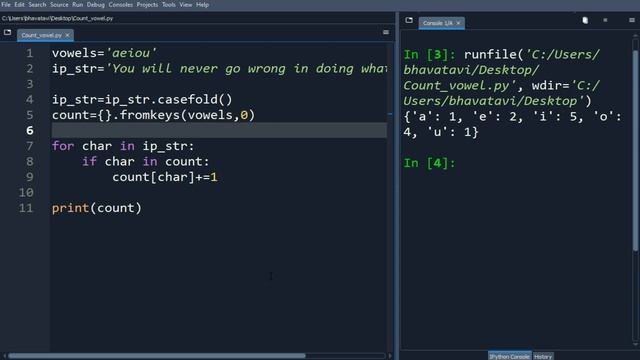The width and height of the screenshot is (640, 360).
Task: Click the 'if' keyword on line 8
Action: tap(89, 162)
